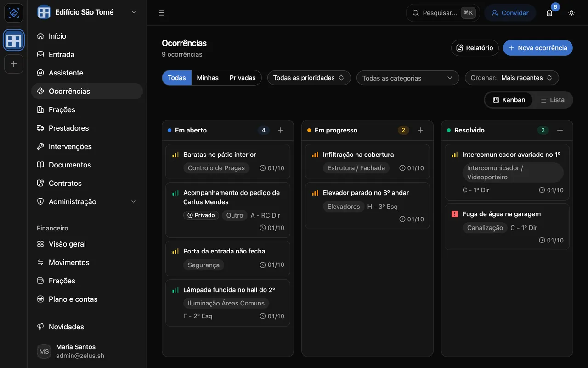Click the priority icon on Elevador parado card

click(x=315, y=193)
